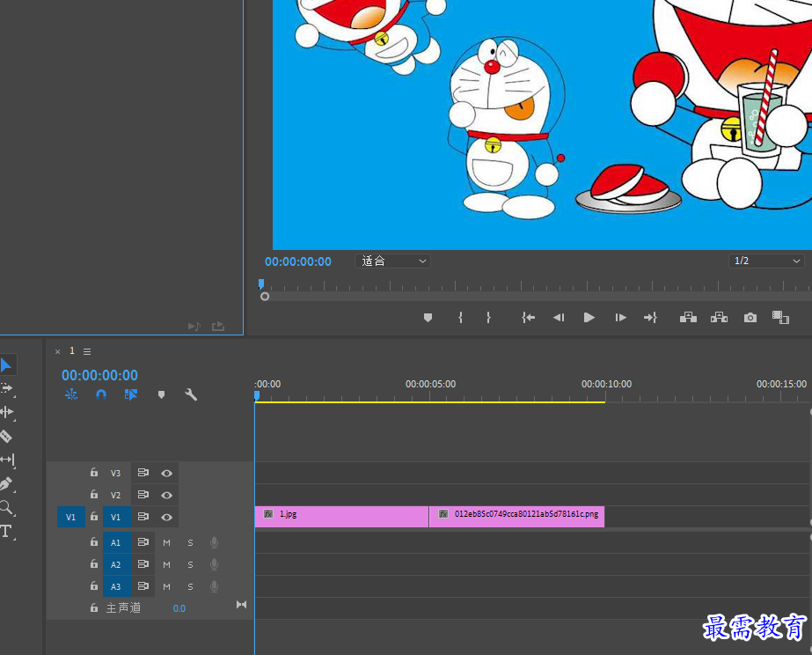Select the Ripple Edit tool
Image resolution: width=812 pixels, height=655 pixels.
pyautogui.click(x=7, y=412)
